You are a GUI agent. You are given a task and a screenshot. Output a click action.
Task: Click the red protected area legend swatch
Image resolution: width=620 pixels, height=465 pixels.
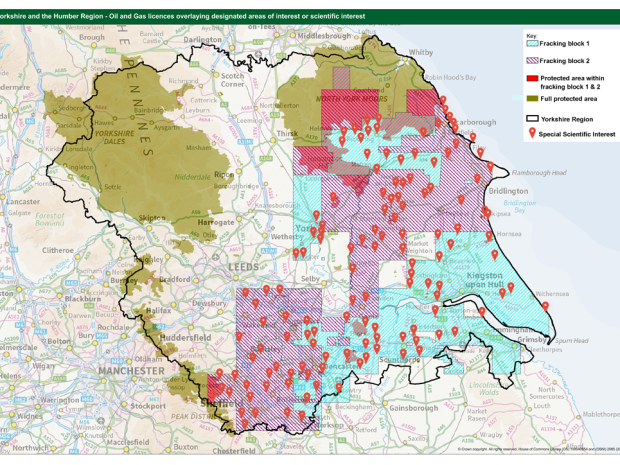click(532, 78)
